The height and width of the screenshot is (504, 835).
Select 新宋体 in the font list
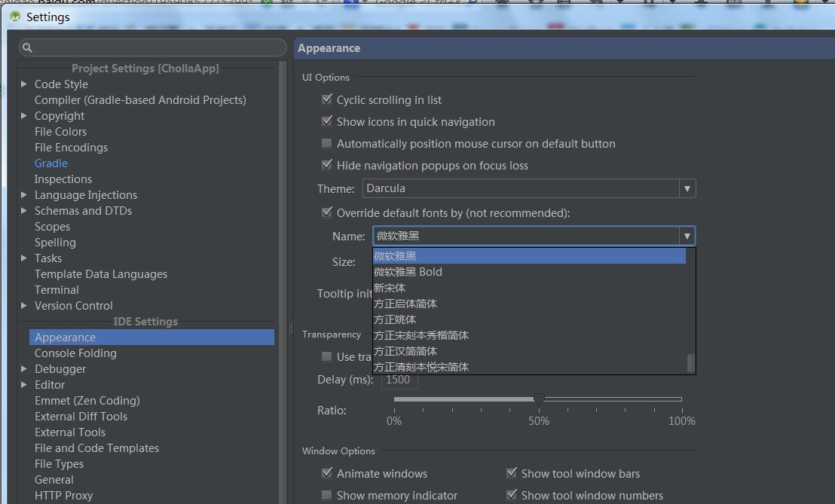(x=390, y=288)
